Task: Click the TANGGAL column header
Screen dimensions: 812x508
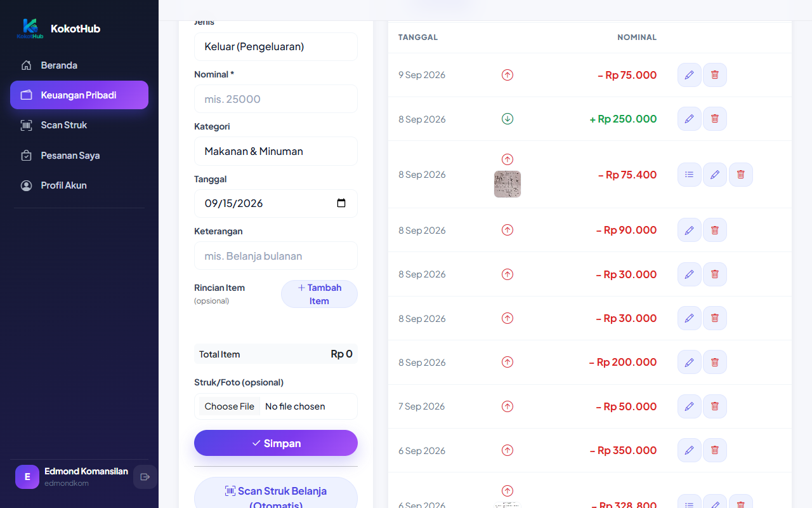Action: pos(418,37)
